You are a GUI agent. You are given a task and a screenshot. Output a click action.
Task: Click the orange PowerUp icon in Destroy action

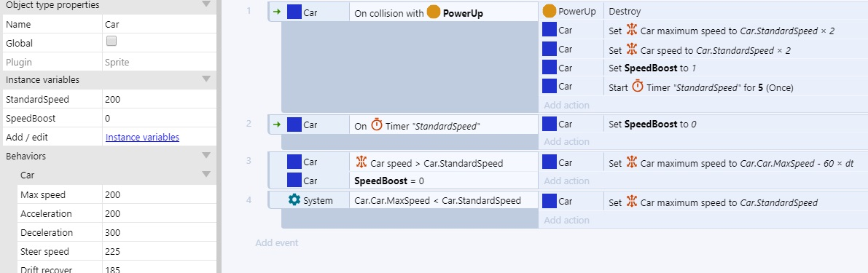549,12
